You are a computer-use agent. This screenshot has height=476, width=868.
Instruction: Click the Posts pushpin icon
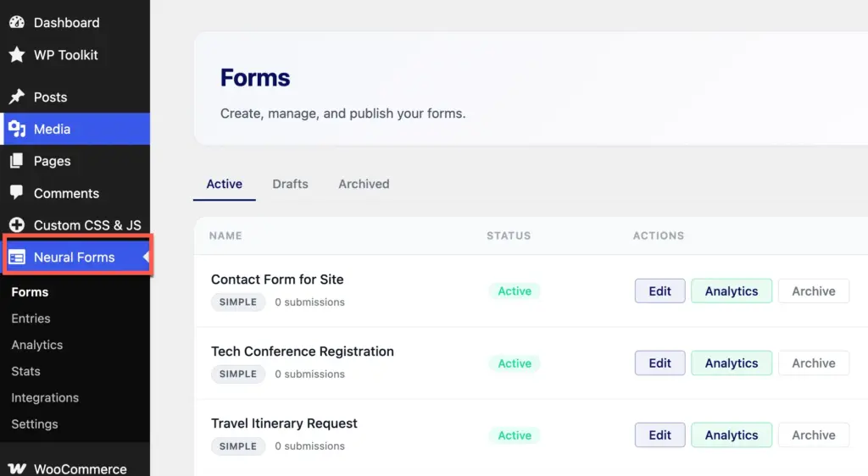(17, 97)
